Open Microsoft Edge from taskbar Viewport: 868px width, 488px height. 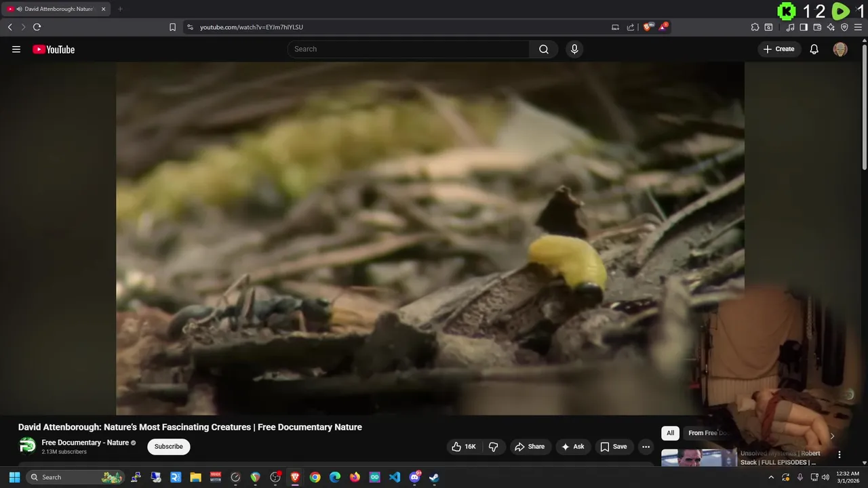click(x=335, y=477)
